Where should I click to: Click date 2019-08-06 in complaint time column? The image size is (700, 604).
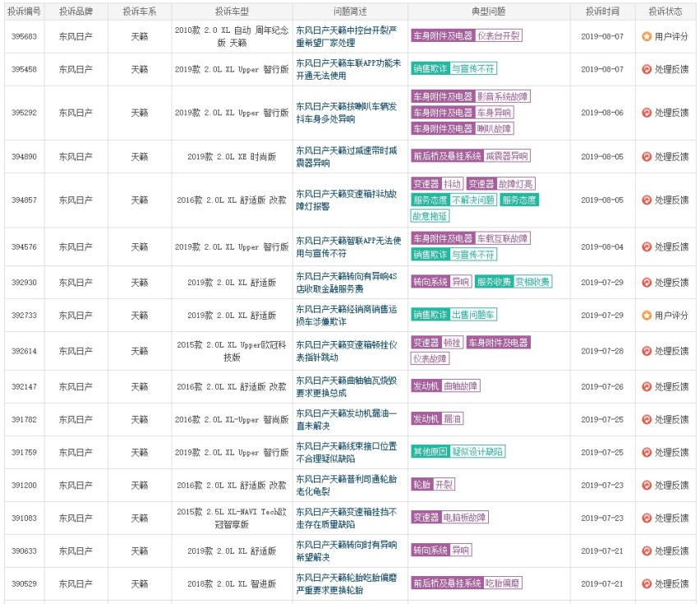coord(602,113)
